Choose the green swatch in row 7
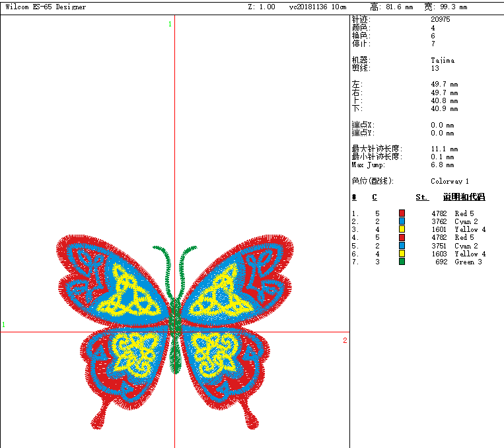Image resolution: width=504 pixels, height=448 pixels. 402,262
